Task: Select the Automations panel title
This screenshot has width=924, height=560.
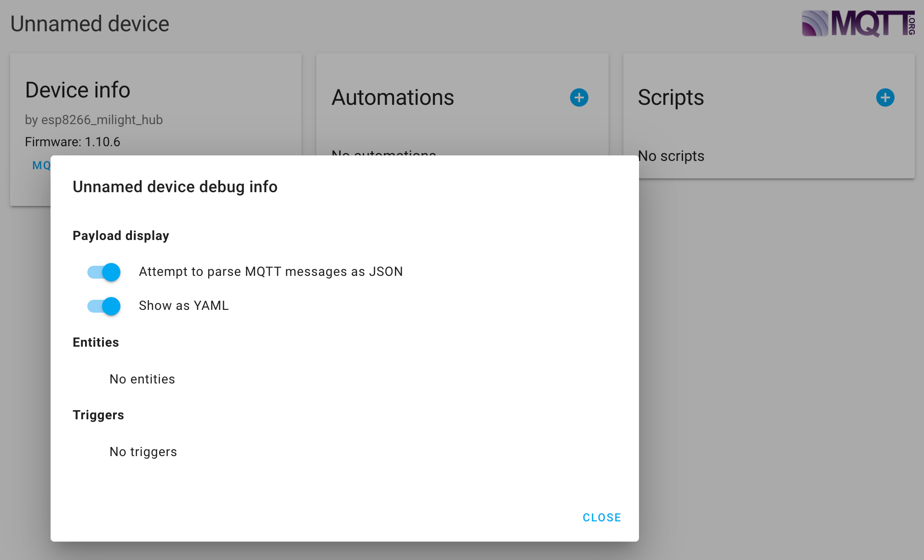Action: click(x=393, y=97)
